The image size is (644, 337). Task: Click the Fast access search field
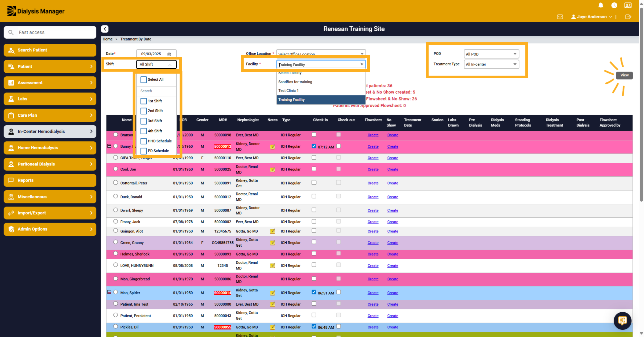point(50,32)
